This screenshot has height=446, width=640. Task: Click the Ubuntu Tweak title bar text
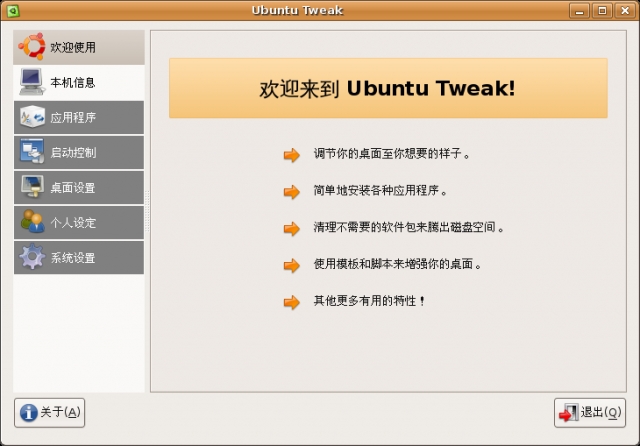(x=297, y=10)
